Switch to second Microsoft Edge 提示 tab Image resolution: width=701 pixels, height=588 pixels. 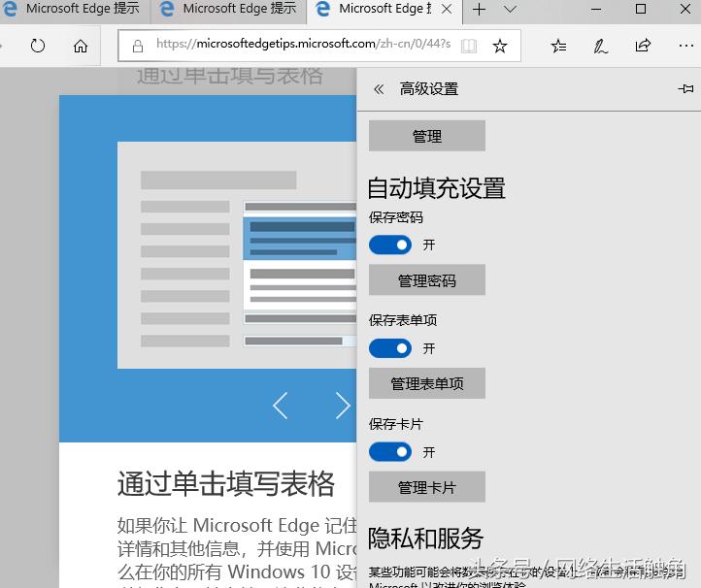pos(228,10)
